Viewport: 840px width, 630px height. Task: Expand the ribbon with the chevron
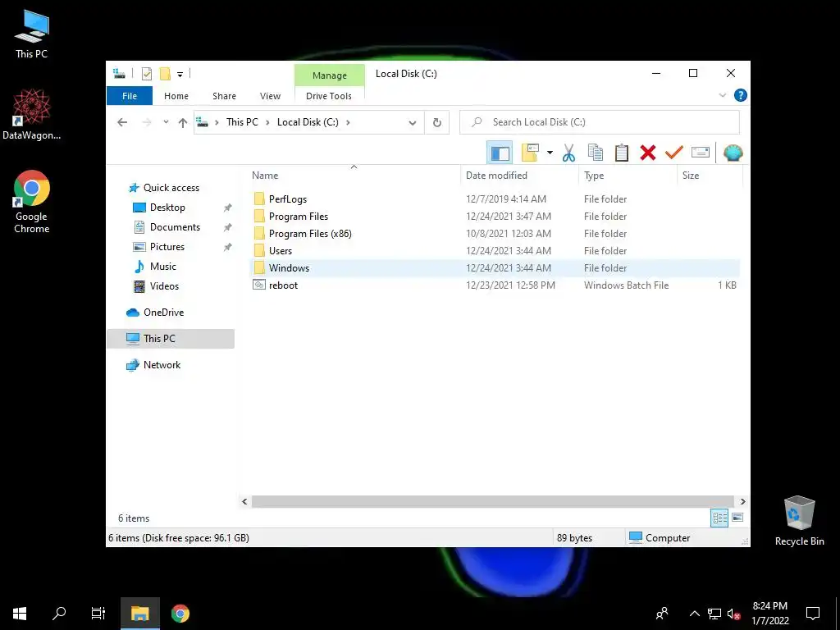[x=722, y=95]
